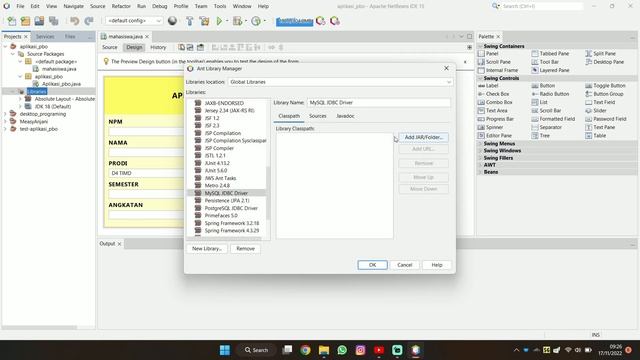Image resolution: width=640 pixels, height=360 pixels.
Task: Pick the Button component from Palette
Action: click(x=543, y=86)
